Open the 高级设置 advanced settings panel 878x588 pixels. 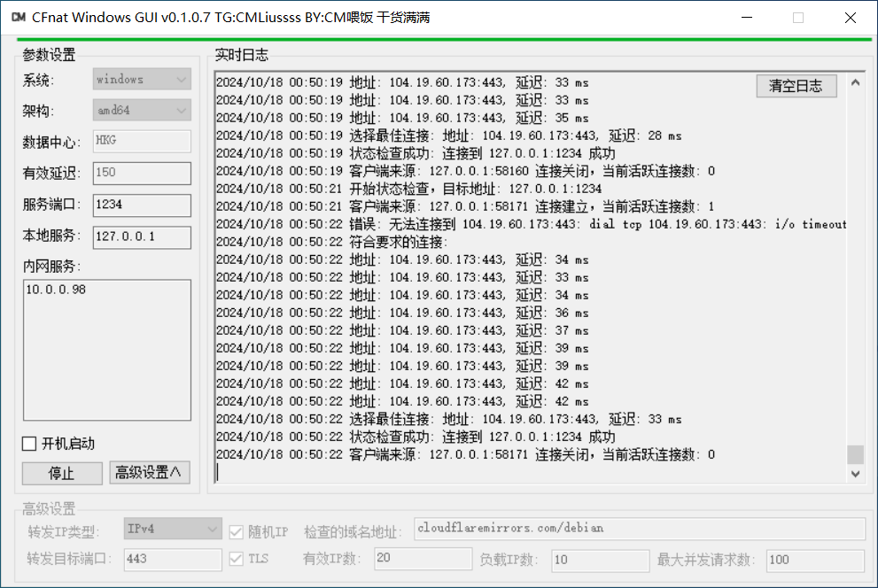(149, 473)
